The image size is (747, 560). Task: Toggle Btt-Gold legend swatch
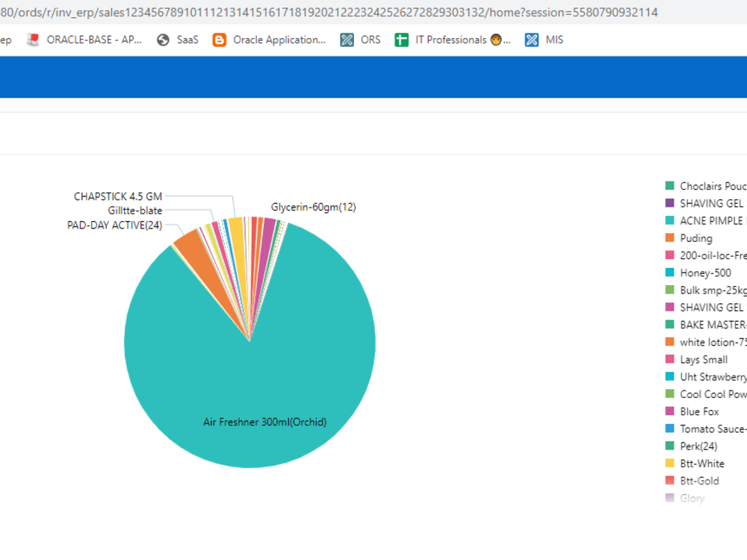(x=670, y=480)
